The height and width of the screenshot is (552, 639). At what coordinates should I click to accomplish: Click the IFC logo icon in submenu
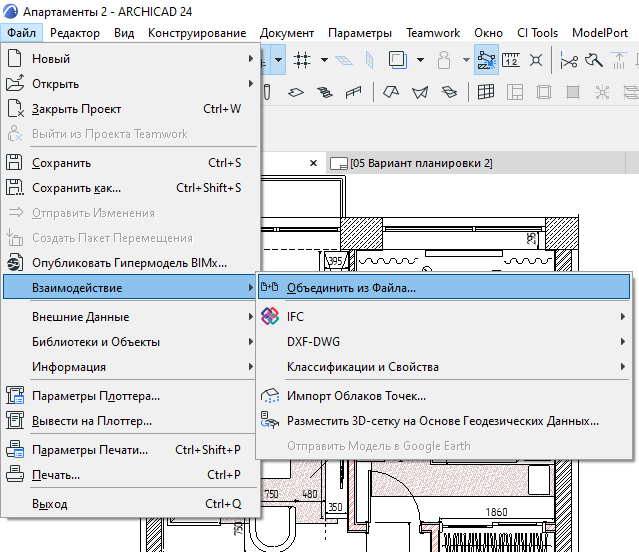point(270,316)
